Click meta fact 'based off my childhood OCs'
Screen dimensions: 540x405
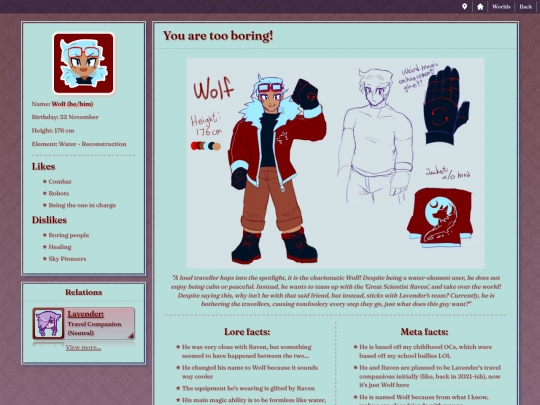click(x=426, y=351)
